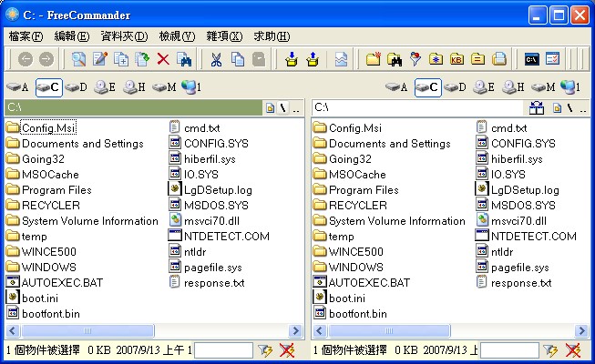The height and width of the screenshot is (364, 595).
Task: Click the Copy files toolbar icon
Action: tap(121, 59)
